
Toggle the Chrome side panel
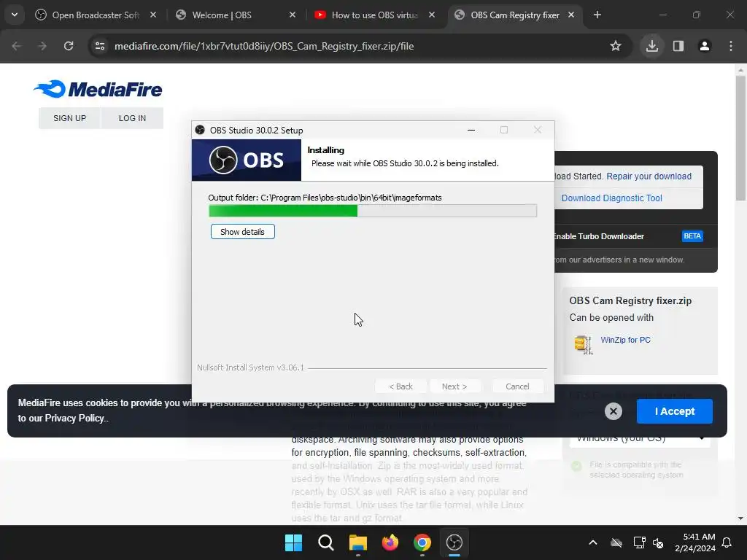678,46
